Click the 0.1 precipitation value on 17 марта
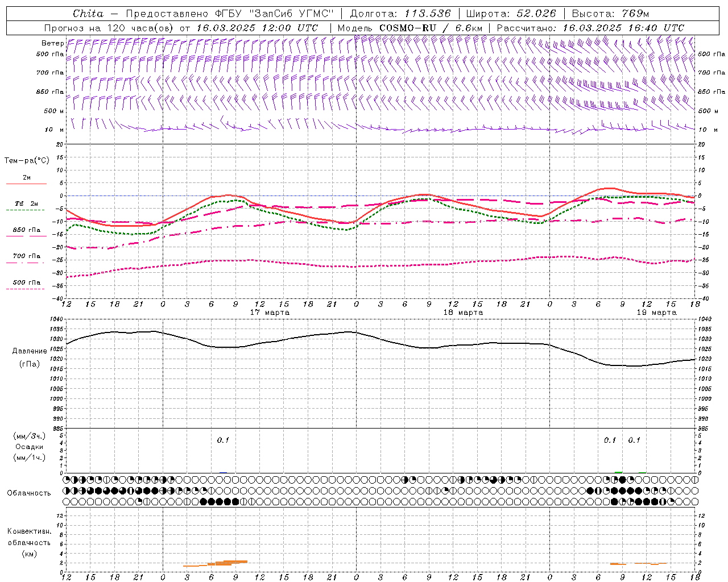The width and height of the screenshot is (728, 582). 223,440
